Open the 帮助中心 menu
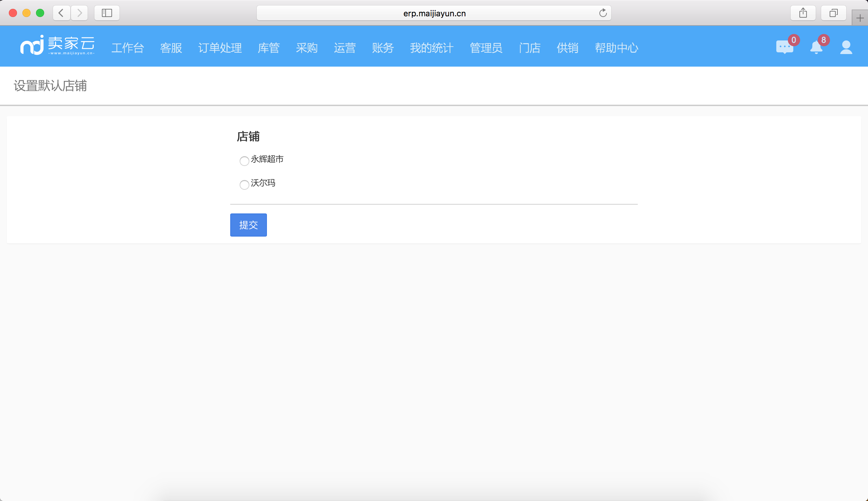This screenshot has width=868, height=501. (x=617, y=48)
